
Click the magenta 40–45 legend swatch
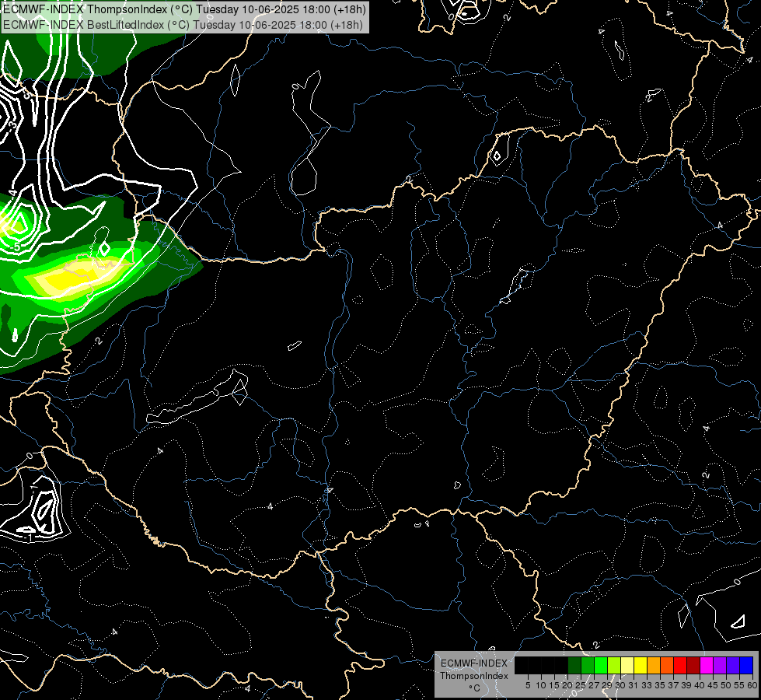pos(707,665)
